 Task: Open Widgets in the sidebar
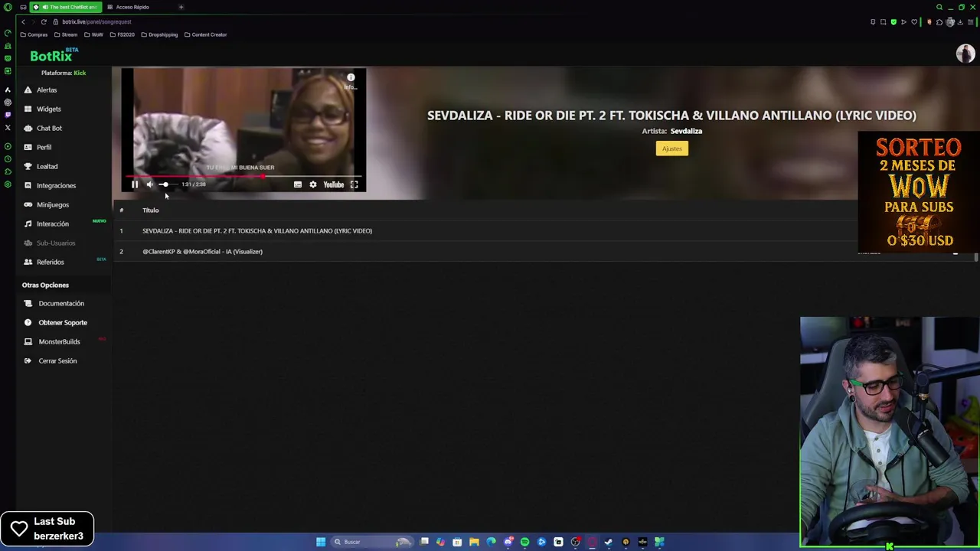(48, 109)
